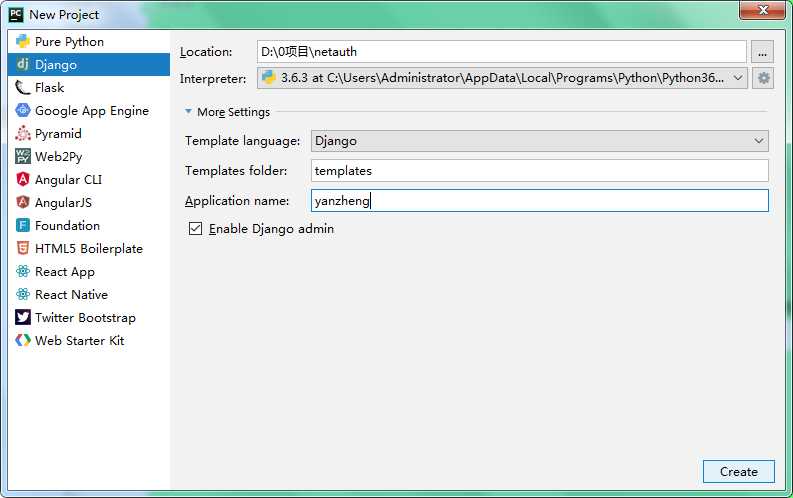Click the Application name label

[x=237, y=201]
